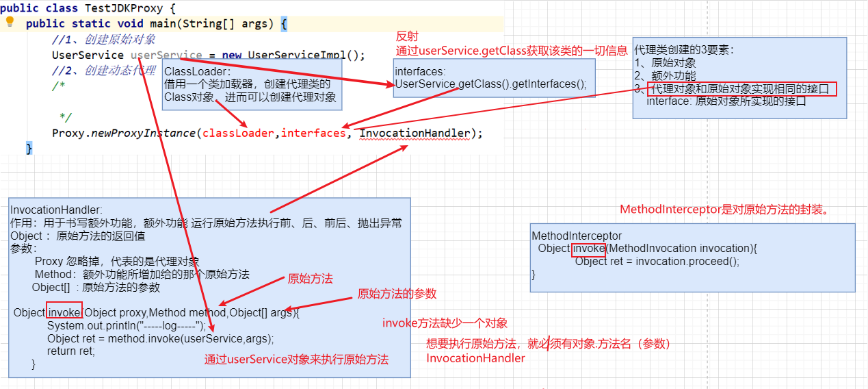The width and height of the screenshot is (868, 389).
Task: Click 'Method：额外功能所增加给的那个原始方法' line
Action: coord(142,274)
